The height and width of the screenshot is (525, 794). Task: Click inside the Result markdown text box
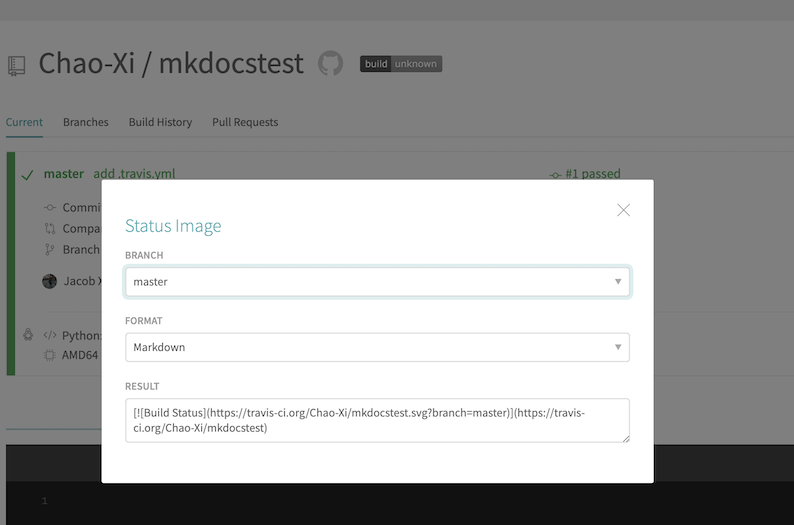click(x=377, y=420)
